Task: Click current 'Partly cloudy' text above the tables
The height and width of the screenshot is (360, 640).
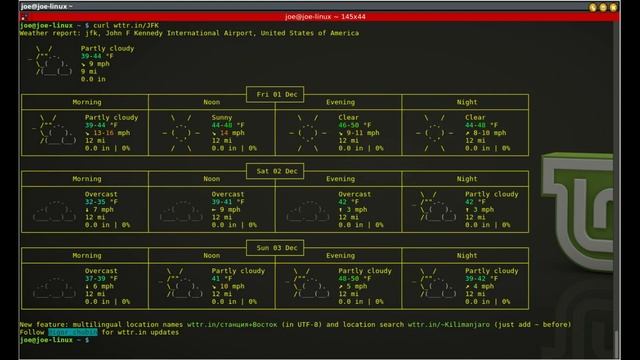Action: pyautogui.click(x=107, y=48)
